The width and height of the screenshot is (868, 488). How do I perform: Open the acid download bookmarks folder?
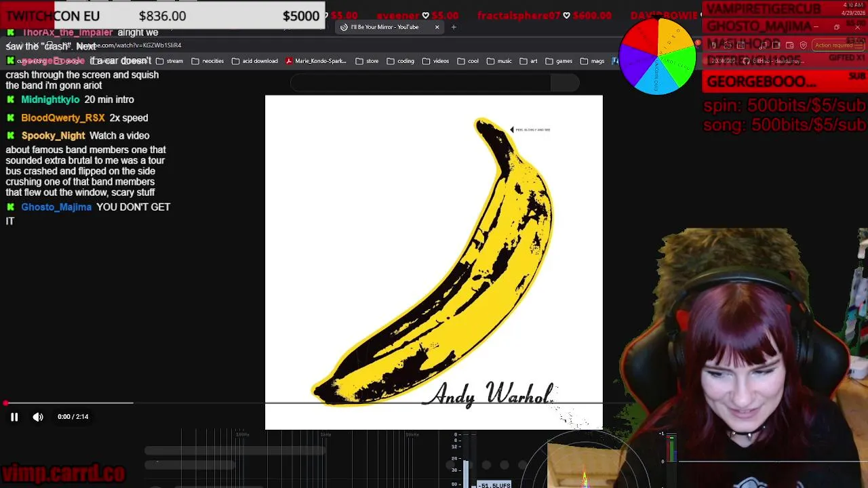pyautogui.click(x=255, y=61)
